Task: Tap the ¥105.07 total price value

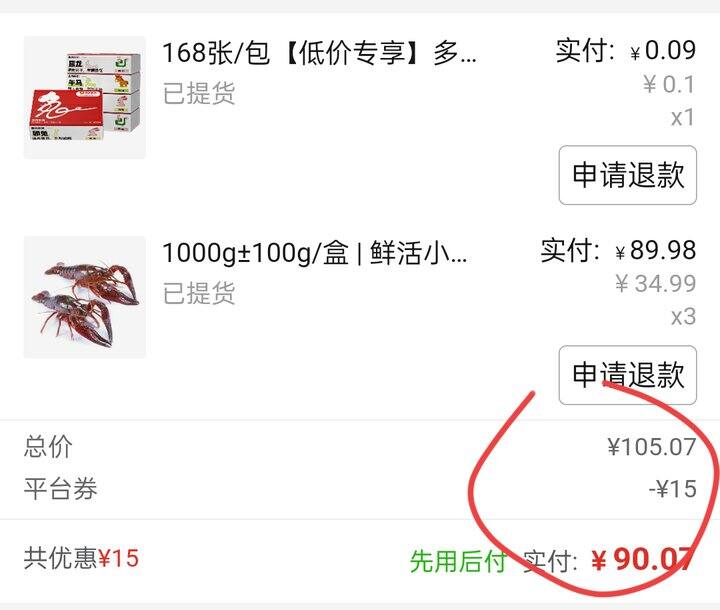Action: tap(652, 447)
